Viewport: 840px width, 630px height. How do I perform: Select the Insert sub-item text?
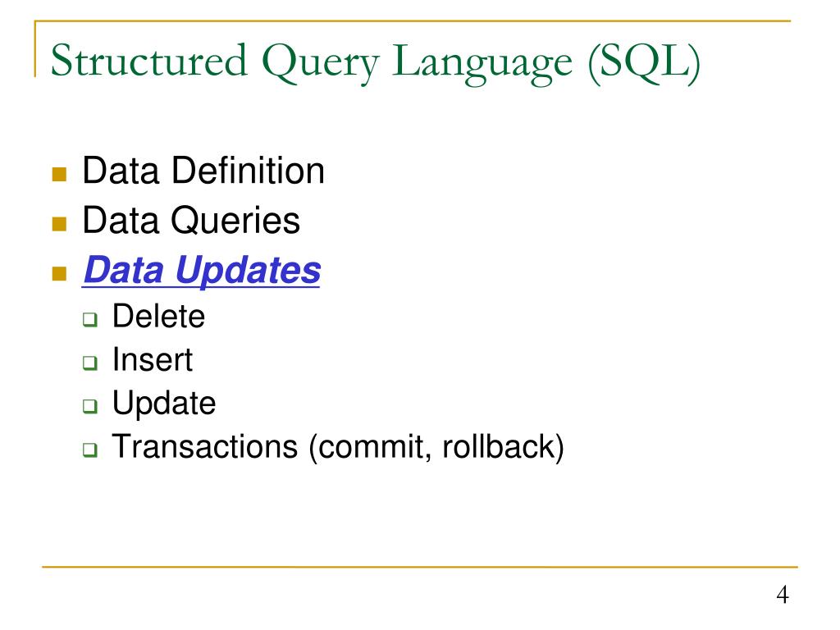[153, 359]
